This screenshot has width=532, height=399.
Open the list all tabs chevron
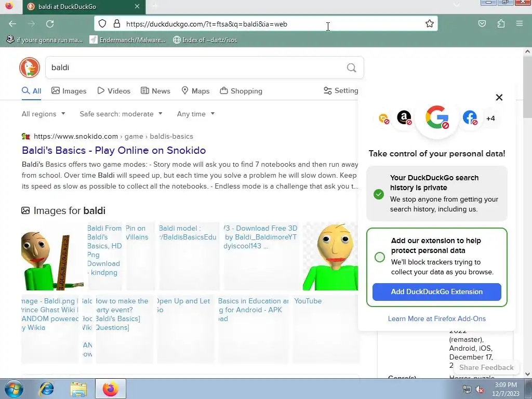coord(457,4)
